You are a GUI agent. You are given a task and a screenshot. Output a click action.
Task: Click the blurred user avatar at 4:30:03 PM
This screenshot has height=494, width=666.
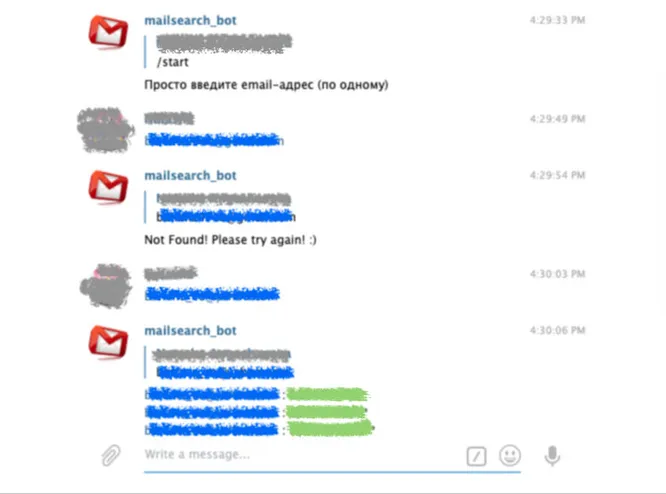(x=105, y=286)
